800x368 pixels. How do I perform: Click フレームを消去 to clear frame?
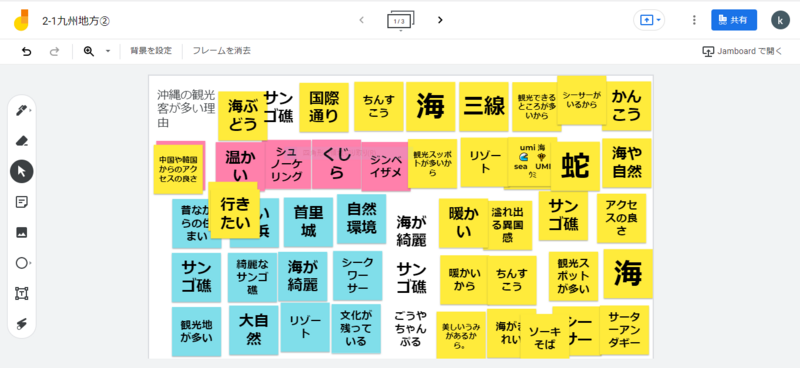click(x=221, y=51)
